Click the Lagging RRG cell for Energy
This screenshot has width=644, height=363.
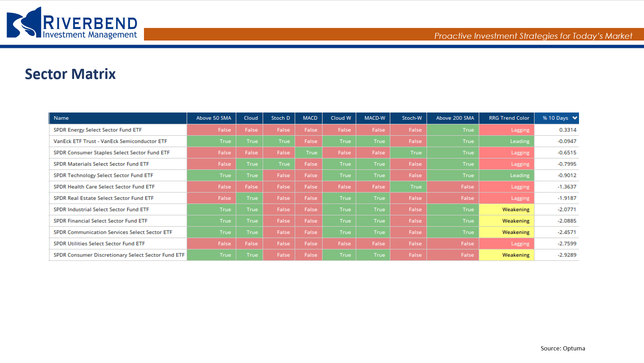(507, 130)
